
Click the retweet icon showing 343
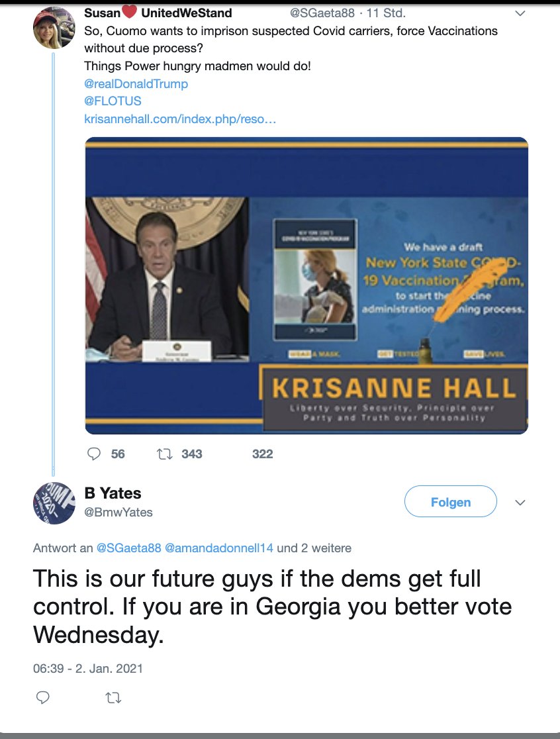(x=163, y=454)
